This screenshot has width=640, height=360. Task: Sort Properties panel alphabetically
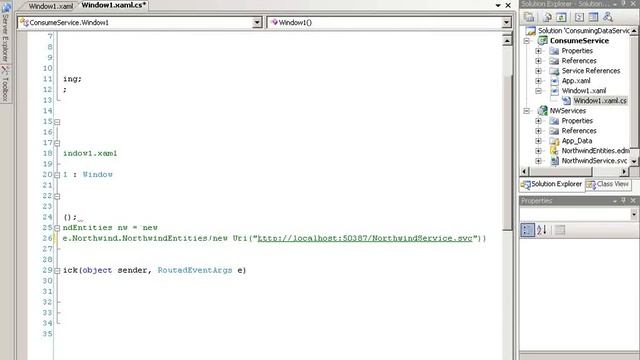click(542, 230)
